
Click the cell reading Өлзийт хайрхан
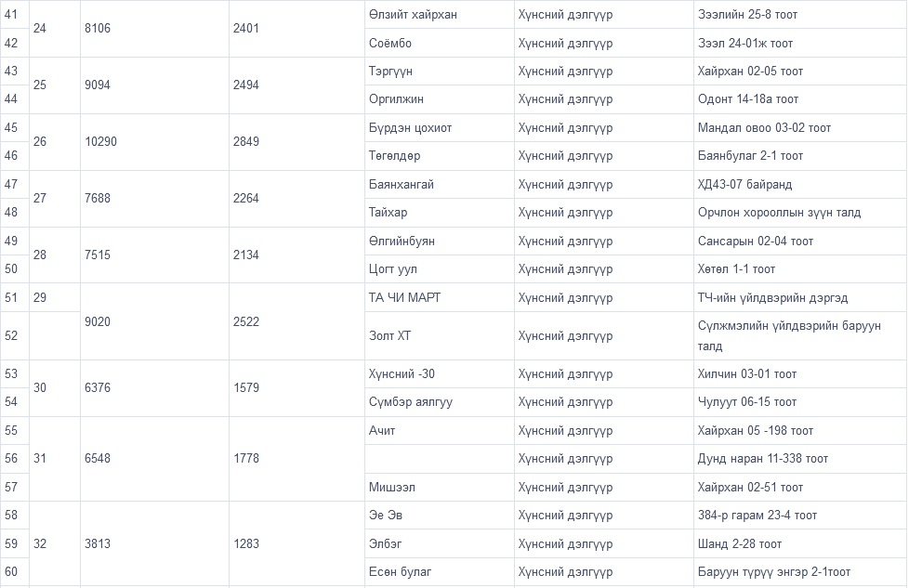point(413,15)
